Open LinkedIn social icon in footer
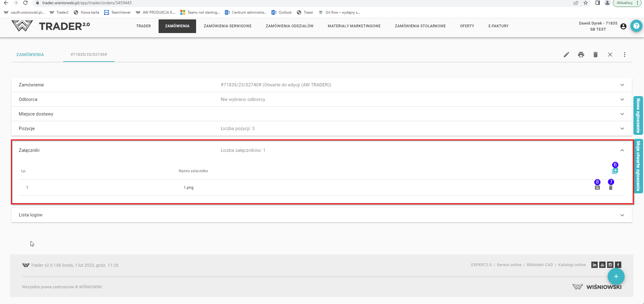The height and width of the screenshot is (304, 644). [x=594, y=265]
